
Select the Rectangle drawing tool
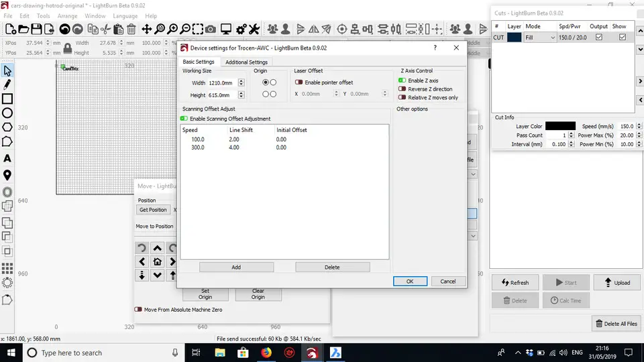click(x=7, y=99)
